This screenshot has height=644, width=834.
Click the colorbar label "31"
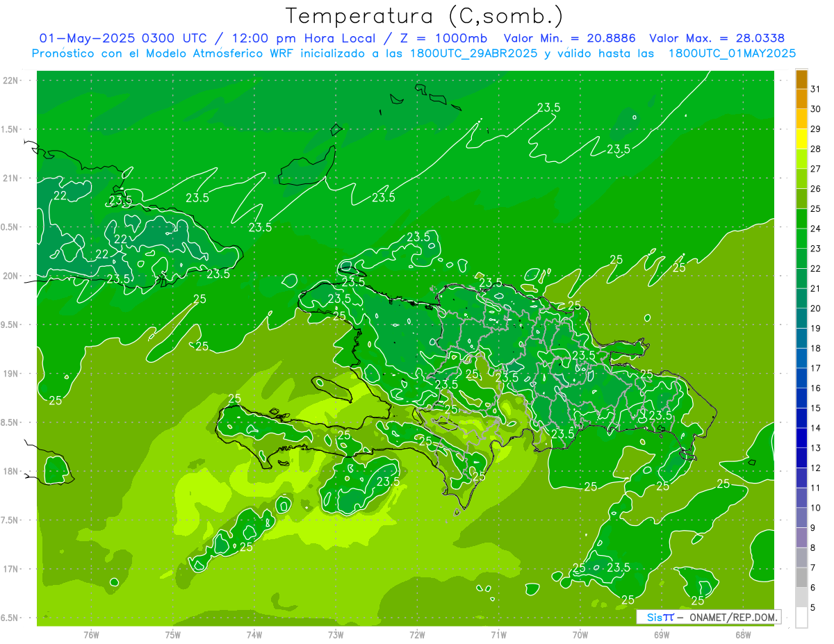(x=816, y=88)
